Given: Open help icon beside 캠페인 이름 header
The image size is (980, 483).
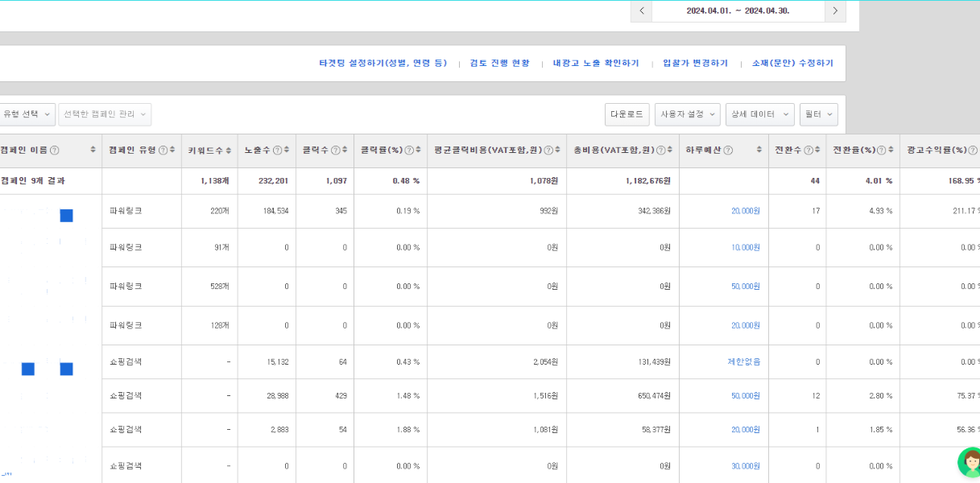Looking at the screenshot, I should coord(54,151).
